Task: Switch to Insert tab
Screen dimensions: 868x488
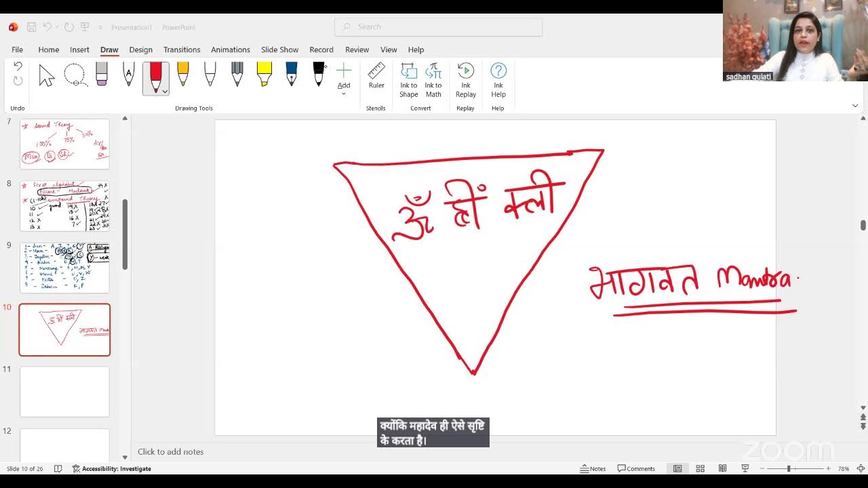Action: click(79, 49)
